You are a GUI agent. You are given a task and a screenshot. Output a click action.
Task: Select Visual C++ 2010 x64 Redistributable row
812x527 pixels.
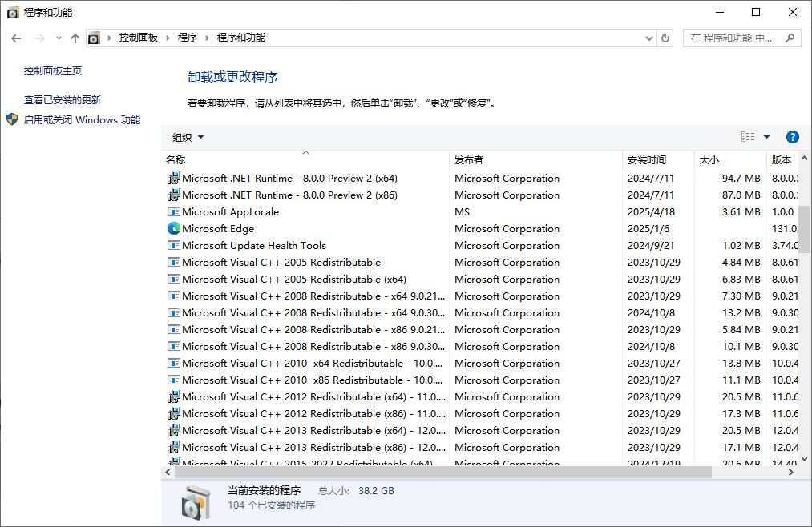pyautogui.click(x=481, y=363)
